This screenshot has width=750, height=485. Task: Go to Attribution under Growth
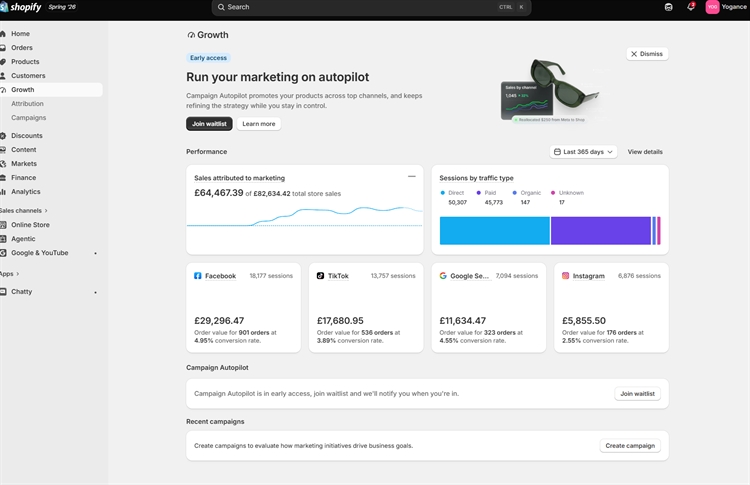27,103
